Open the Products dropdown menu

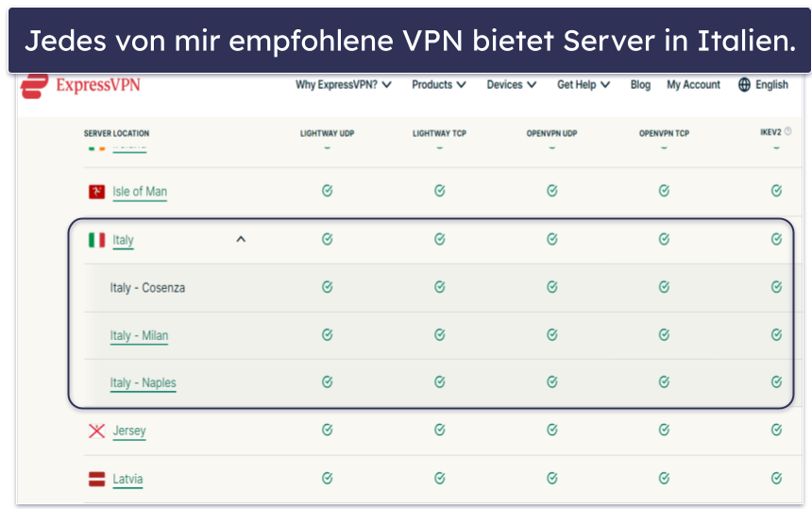coord(439,84)
